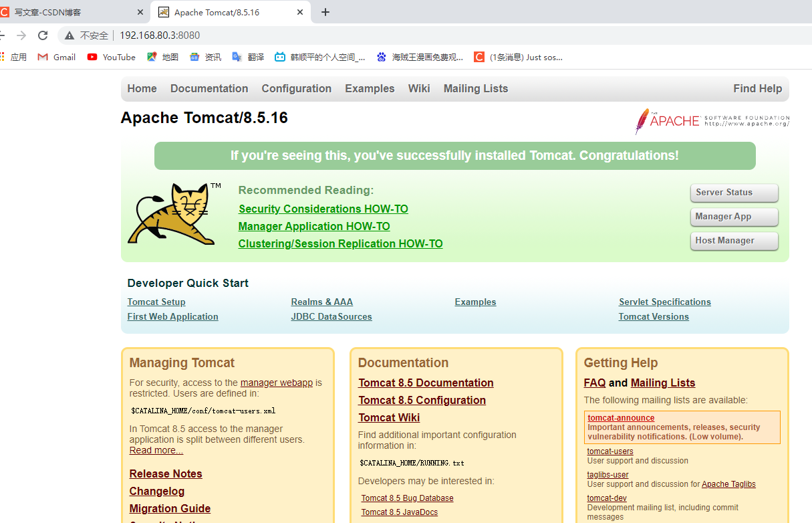
Task: Open Documentation in Tomcat navigation bar
Action: [x=209, y=88]
